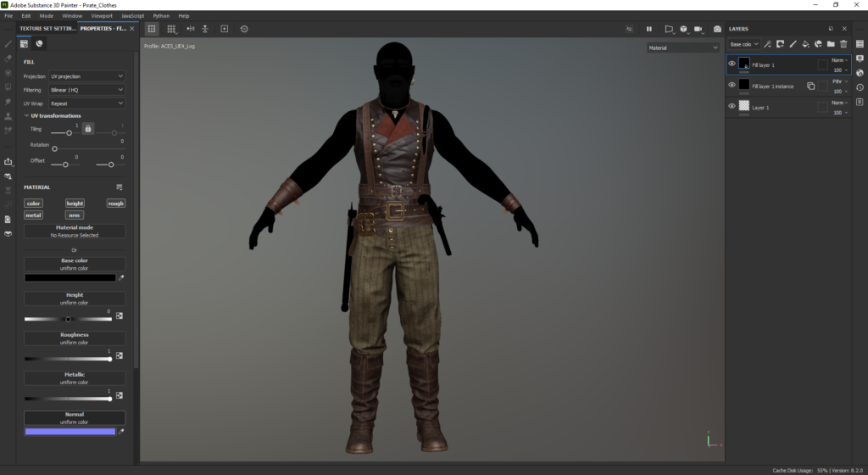This screenshot has width=868, height=475.
Task: Click the Add smart material icon
Action: pos(818,44)
